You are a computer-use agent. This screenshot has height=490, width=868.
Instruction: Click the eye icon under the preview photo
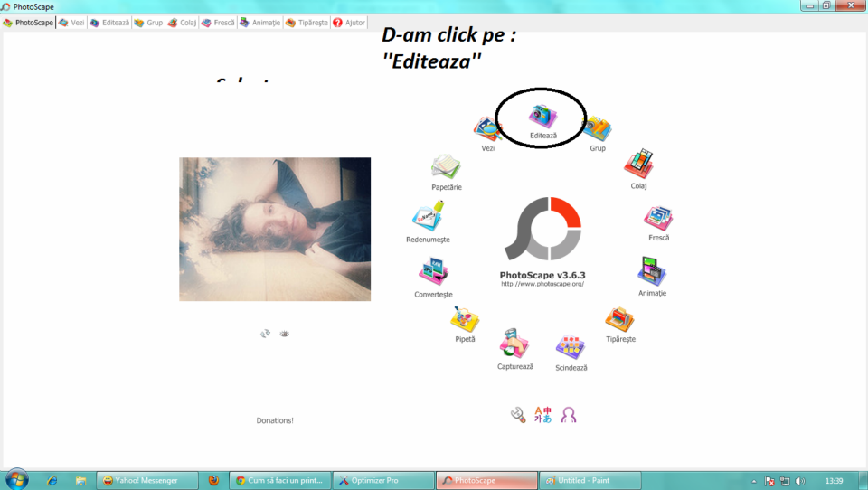(x=285, y=334)
